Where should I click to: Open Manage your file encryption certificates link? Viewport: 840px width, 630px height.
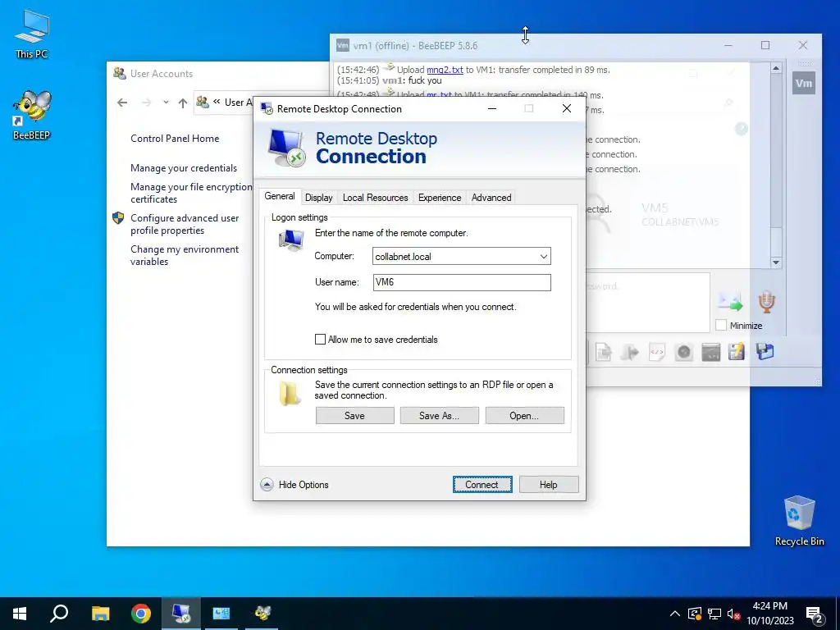[190, 193]
